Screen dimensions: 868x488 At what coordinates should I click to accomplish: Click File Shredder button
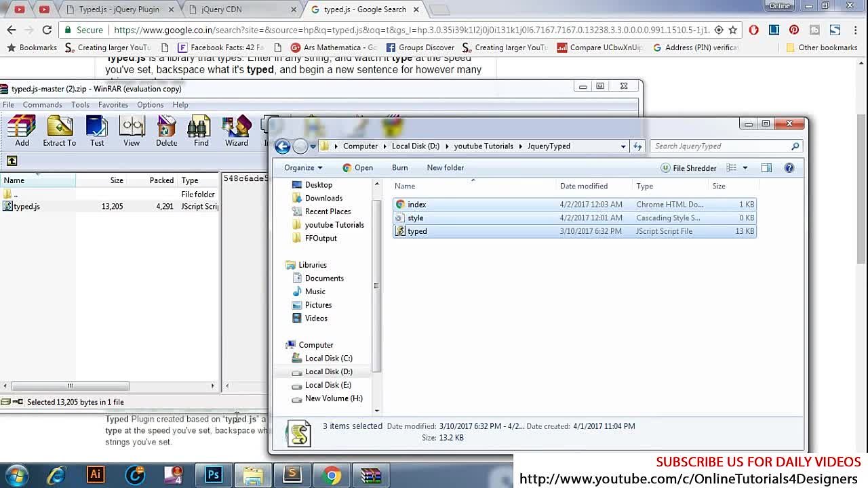point(688,167)
